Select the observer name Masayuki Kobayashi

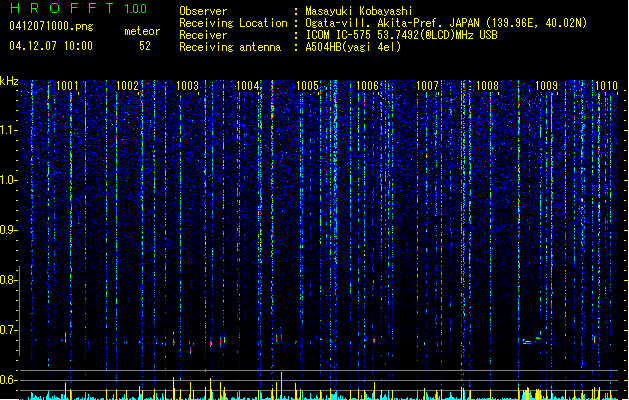pyautogui.click(x=359, y=11)
